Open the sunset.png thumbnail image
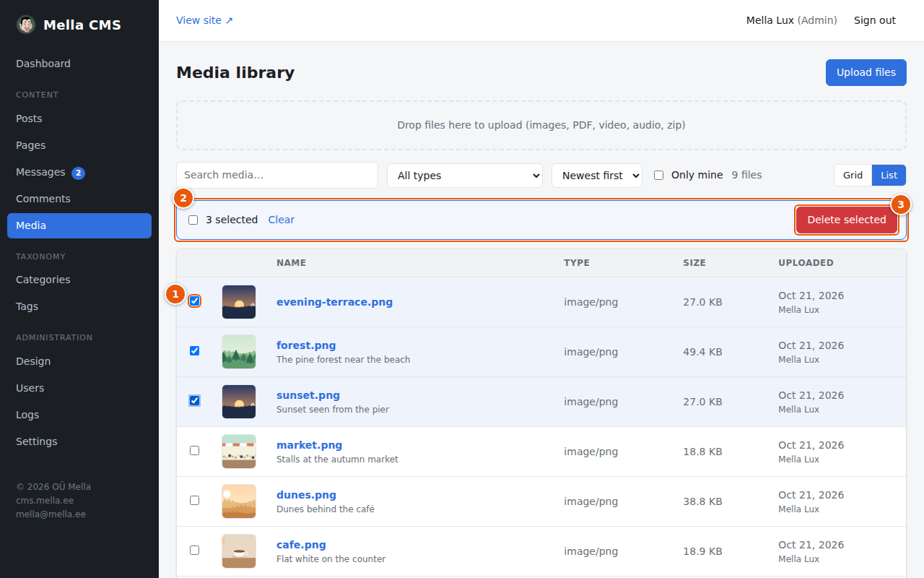Screen dimensions: 924x578 pyautogui.click(x=239, y=402)
